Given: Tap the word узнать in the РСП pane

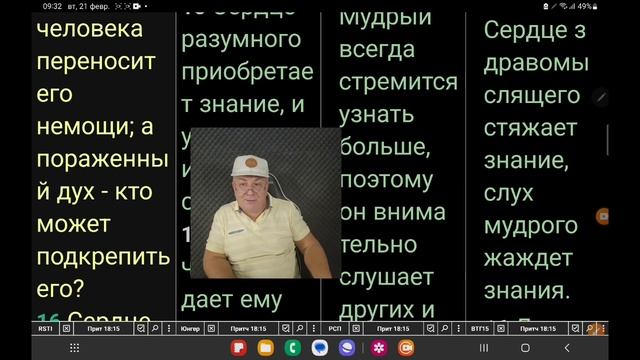Looking at the screenshot, I should (376, 115).
